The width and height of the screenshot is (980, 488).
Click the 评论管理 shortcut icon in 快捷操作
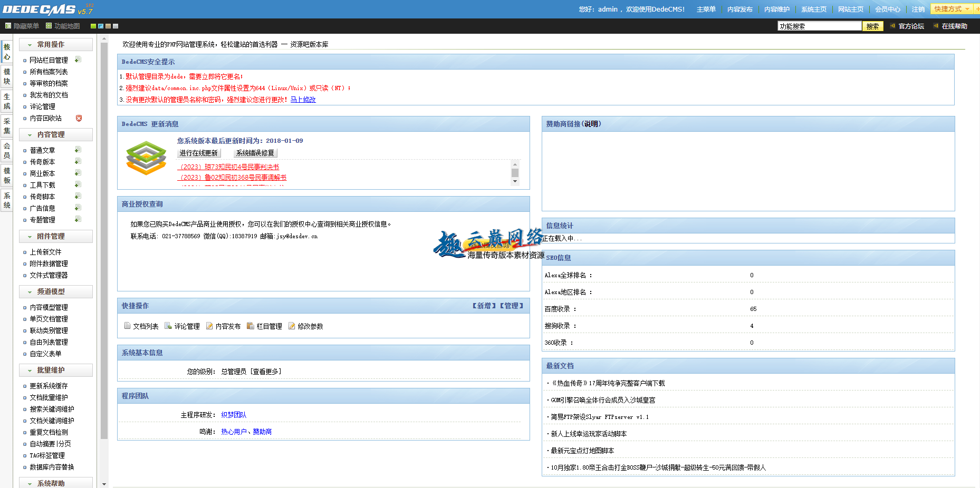click(168, 326)
